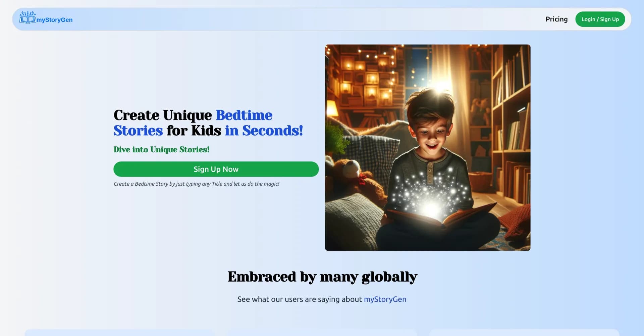Open the myStoryGen home link text
The height and width of the screenshot is (336, 644).
[54, 20]
